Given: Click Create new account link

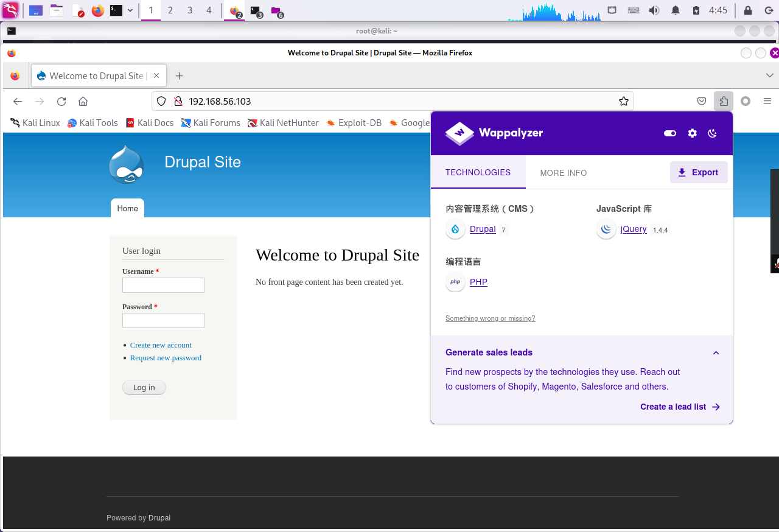Looking at the screenshot, I should pyautogui.click(x=161, y=345).
